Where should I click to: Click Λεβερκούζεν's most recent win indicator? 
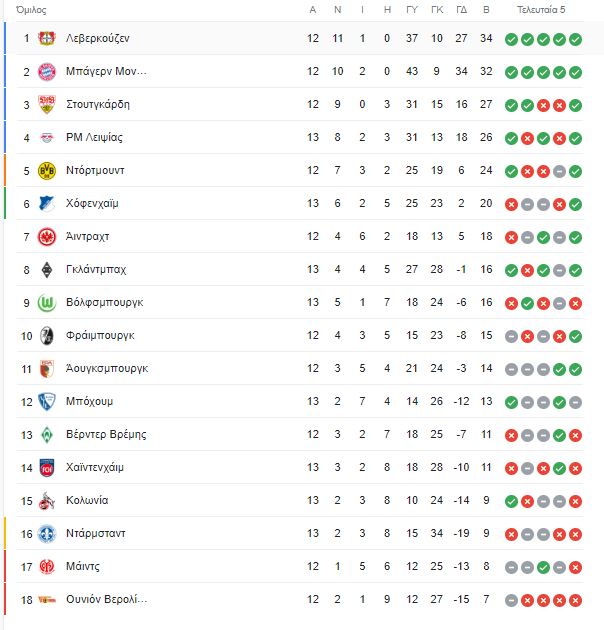575,39
